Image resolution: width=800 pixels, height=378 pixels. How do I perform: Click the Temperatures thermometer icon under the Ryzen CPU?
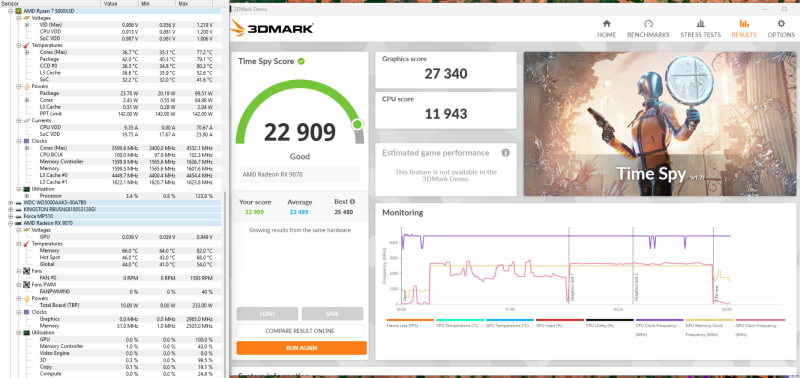[x=26, y=45]
